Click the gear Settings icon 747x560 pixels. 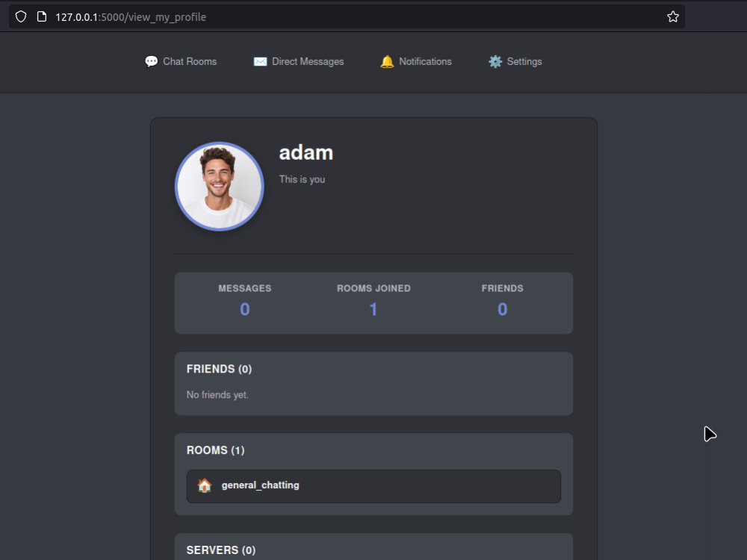(x=495, y=62)
